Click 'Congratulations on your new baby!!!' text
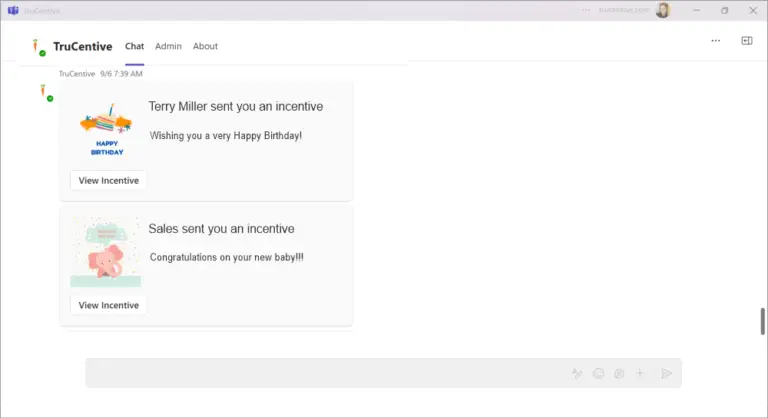The height and width of the screenshot is (418, 768). (x=227, y=257)
